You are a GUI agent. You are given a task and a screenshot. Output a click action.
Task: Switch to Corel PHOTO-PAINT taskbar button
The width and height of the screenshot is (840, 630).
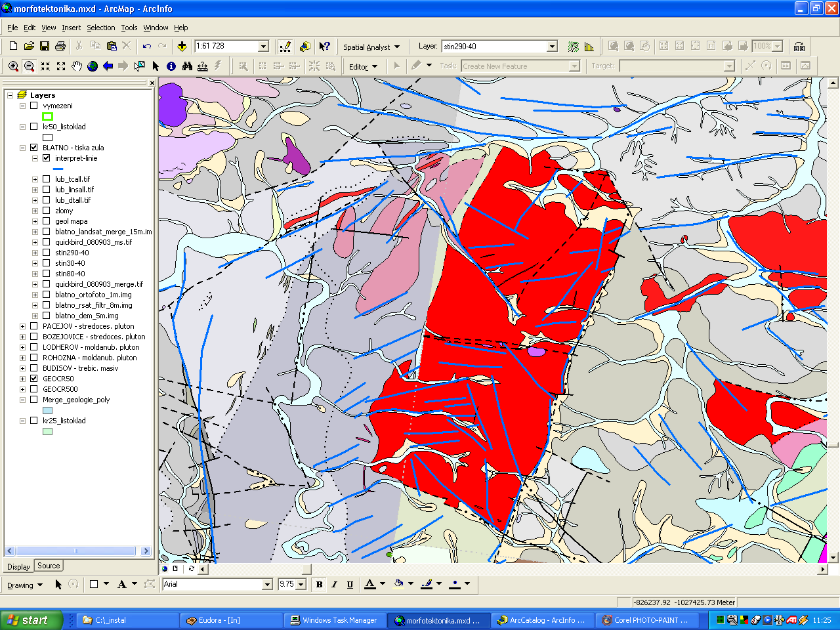pos(647,620)
